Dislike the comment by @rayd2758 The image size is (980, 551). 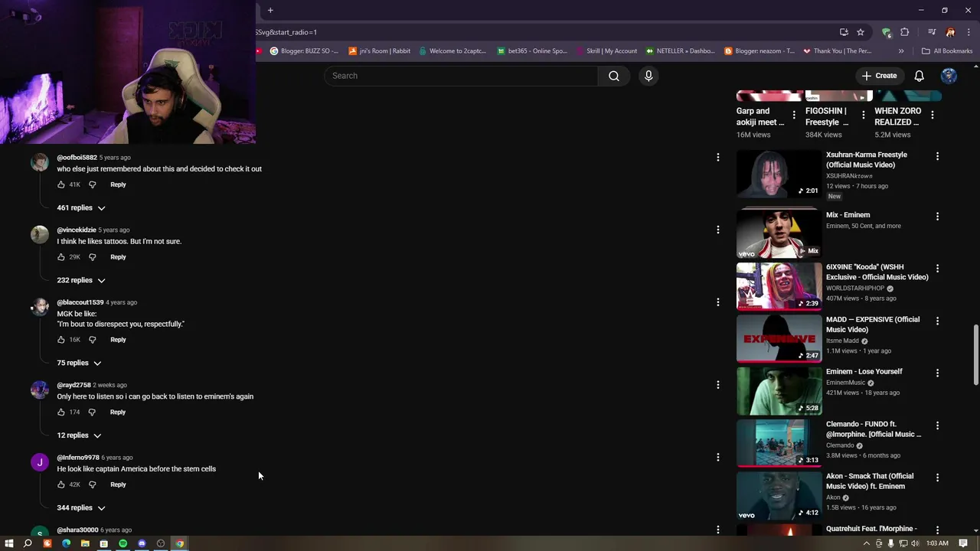(92, 412)
